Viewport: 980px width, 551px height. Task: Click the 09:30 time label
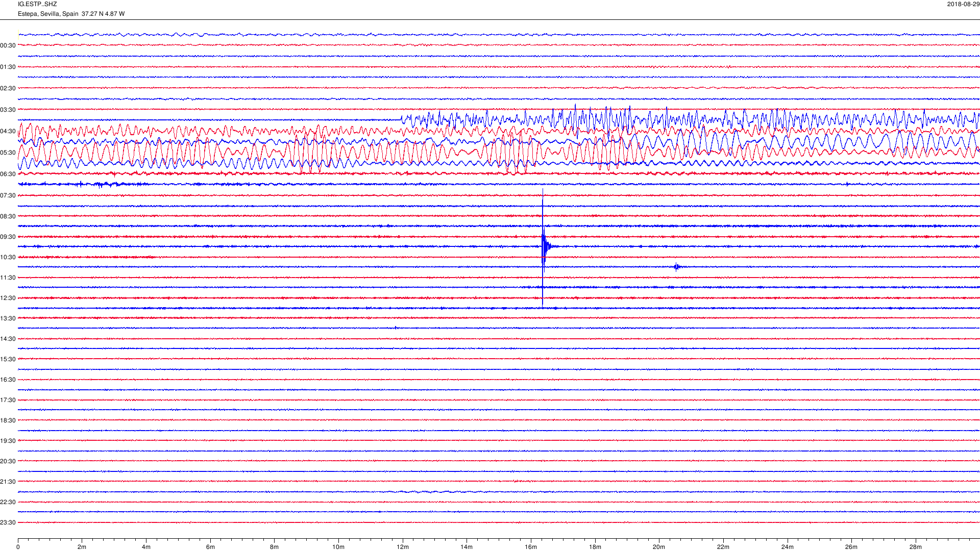coord(8,237)
